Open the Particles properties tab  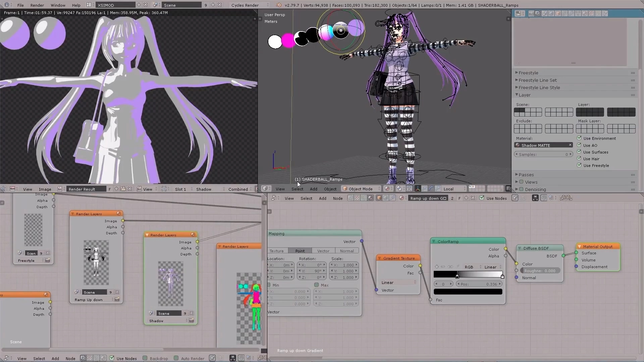click(x=598, y=13)
